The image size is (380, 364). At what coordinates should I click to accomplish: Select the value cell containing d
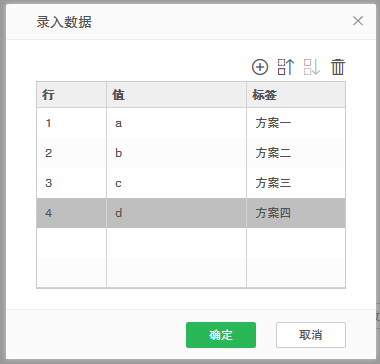tap(176, 213)
